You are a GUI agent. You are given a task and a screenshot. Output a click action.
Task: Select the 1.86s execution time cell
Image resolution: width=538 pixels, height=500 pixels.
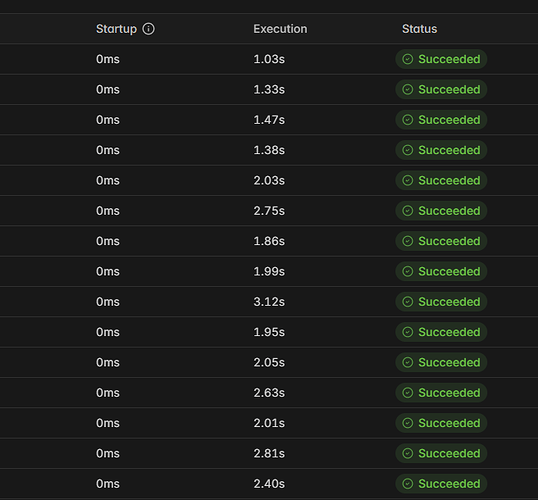coord(269,241)
